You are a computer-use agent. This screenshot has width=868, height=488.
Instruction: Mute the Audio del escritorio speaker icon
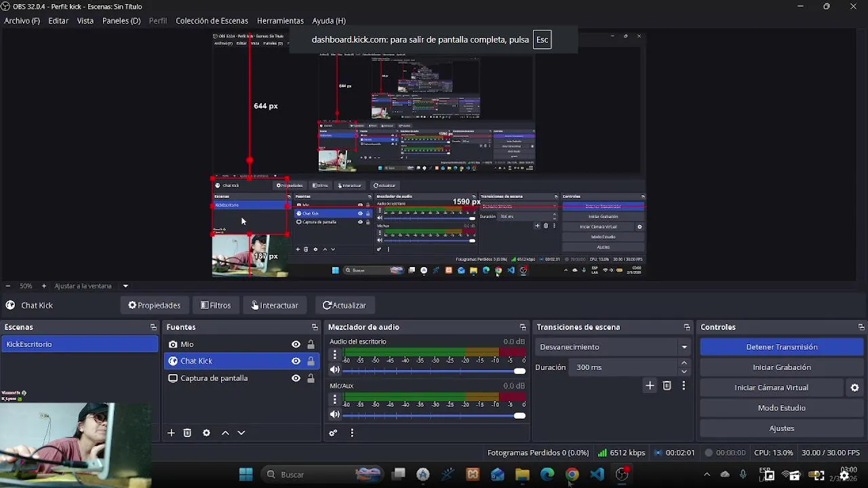coord(334,370)
